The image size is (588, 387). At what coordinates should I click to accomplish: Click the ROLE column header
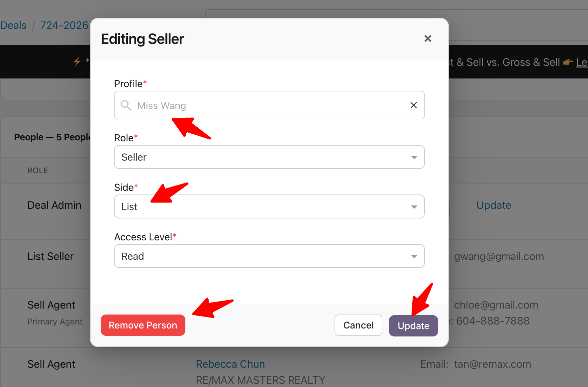(38, 171)
